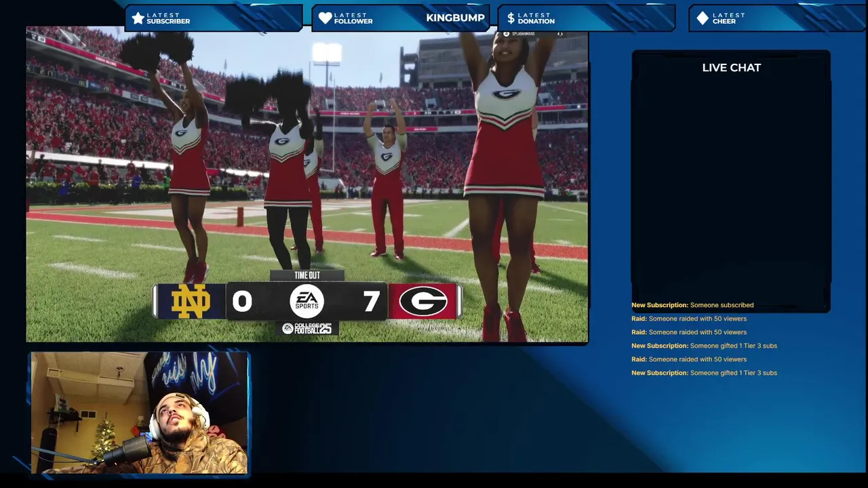Click the Latest Cheer label
Screen dimensions: 868x488
pyautogui.click(x=729, y=18)
